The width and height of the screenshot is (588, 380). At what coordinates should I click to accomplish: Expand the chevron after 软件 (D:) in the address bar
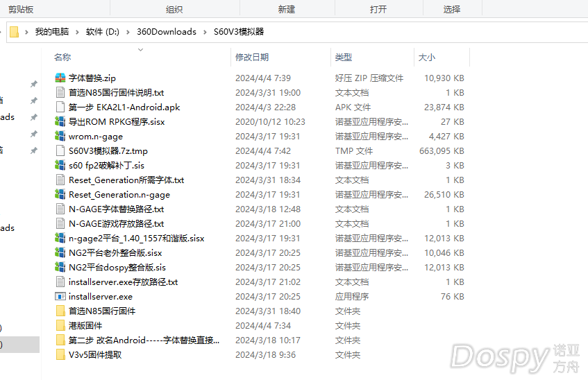pos(128,32)
